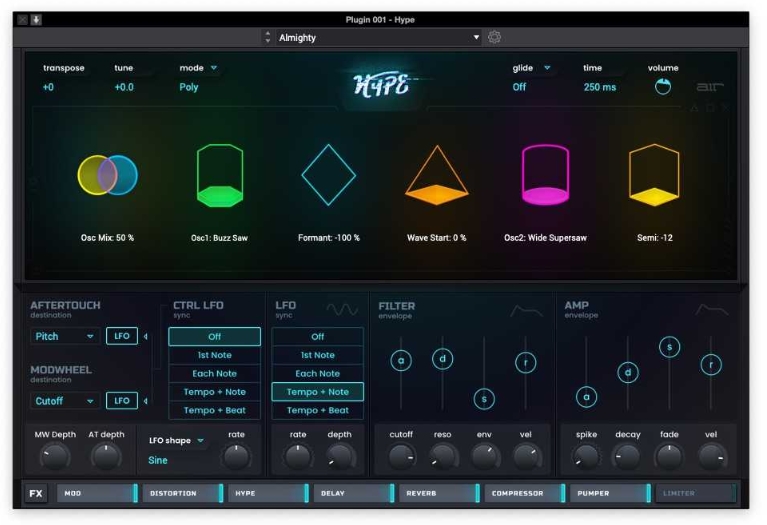Viewport: 767px width, 525px height.
Task: Click the Formant diamond shape icon
Action: (x=328, y=175)
